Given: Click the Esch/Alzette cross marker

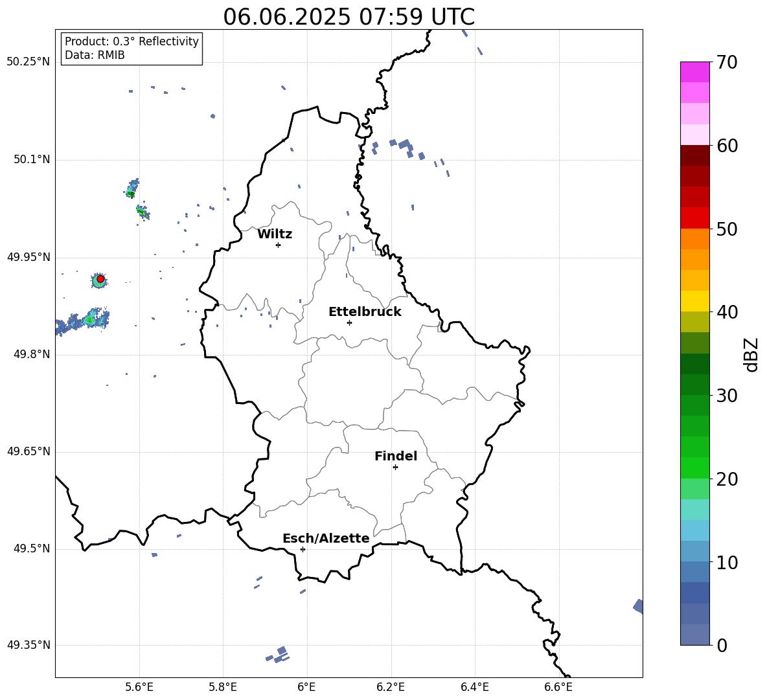Looking at the screenshot, I should point(303,549).
